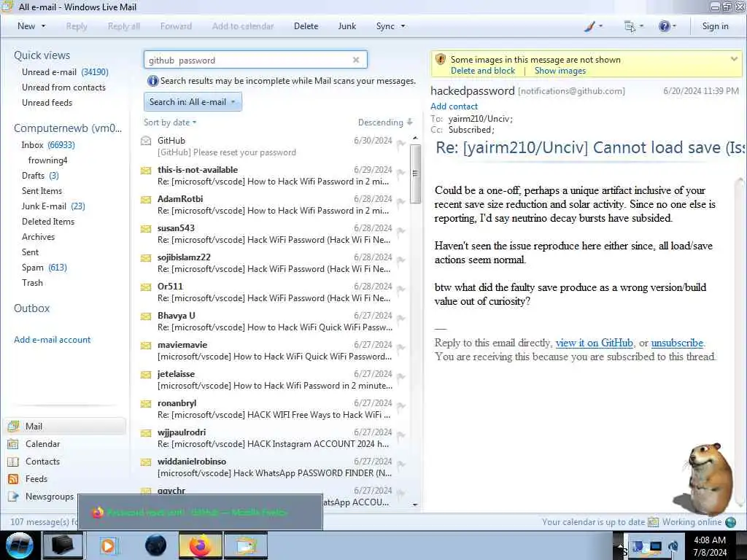Screen dimensions: 747x560
Task: Flag the this-is-not-available message
Action: [x=400, y=172]
